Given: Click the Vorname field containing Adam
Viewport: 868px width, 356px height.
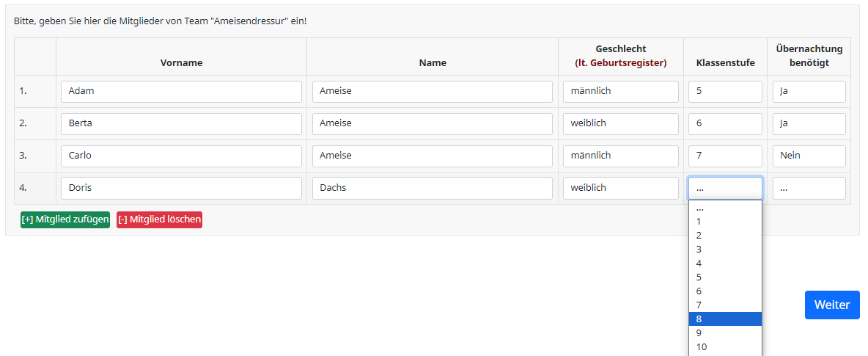Looking at the screenshot, I should click(181, 91).
